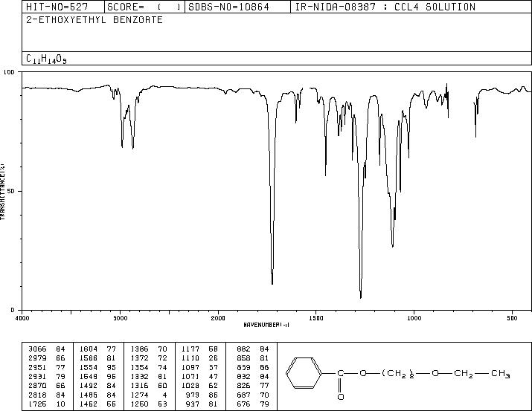This screenshot has height=411, width=532.
Task: Click the 858 peak table entry
Action: [253, 357]
